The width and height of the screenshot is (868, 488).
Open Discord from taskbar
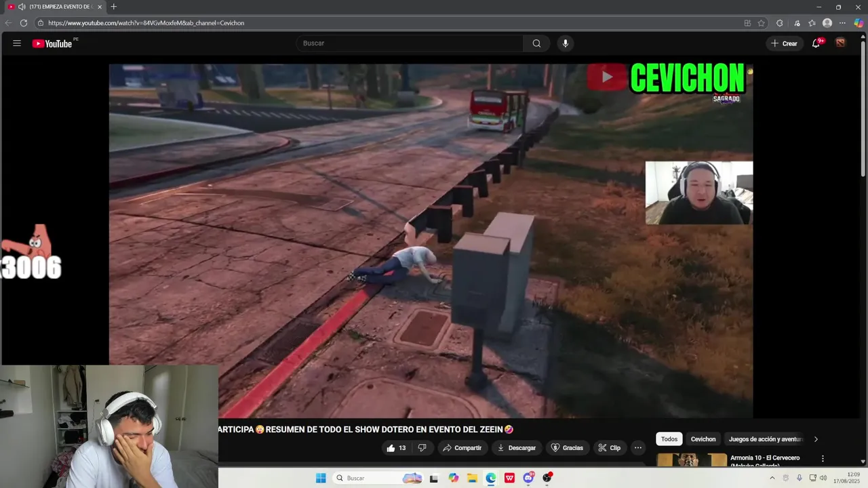click(x=528, y=478)
